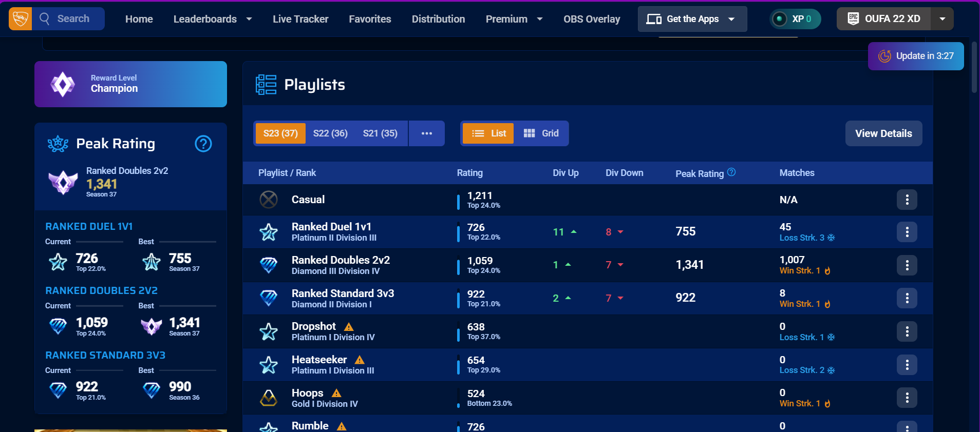Click the Heatseeker warning triangle icon

point(360,360)
